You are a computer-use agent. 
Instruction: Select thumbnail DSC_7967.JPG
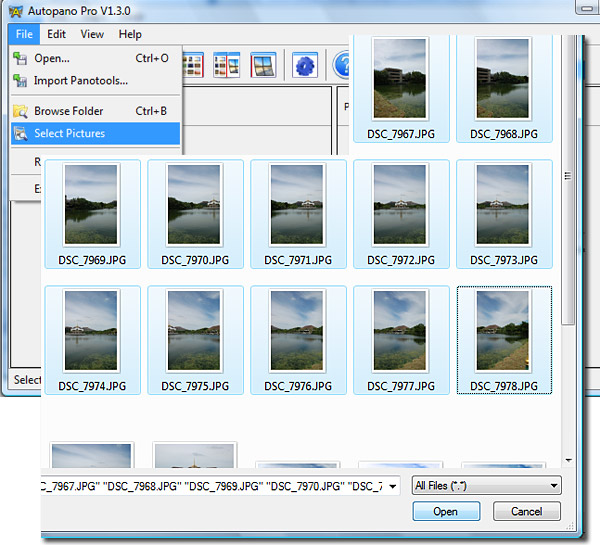click(x=401, y=89)
